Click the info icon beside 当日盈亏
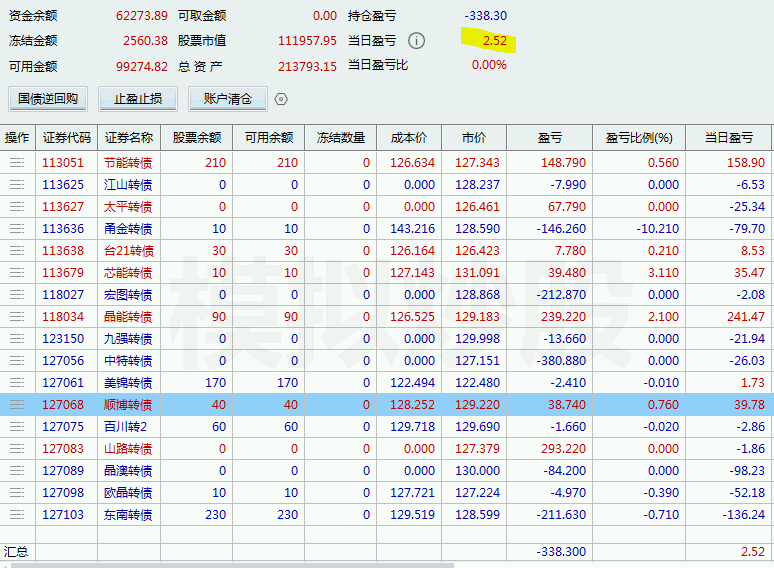 [x=417, y=41]
